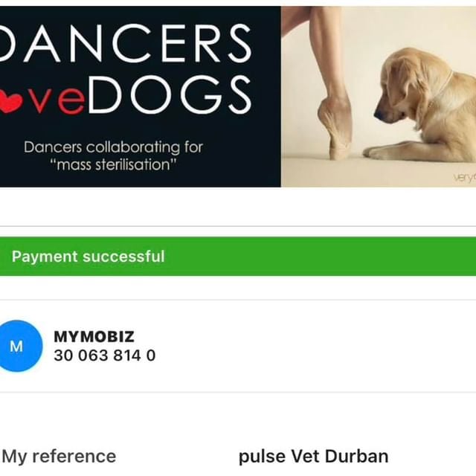Click the My reference row
This screenshot has width=476, height=476.
(x=238, y=456)
